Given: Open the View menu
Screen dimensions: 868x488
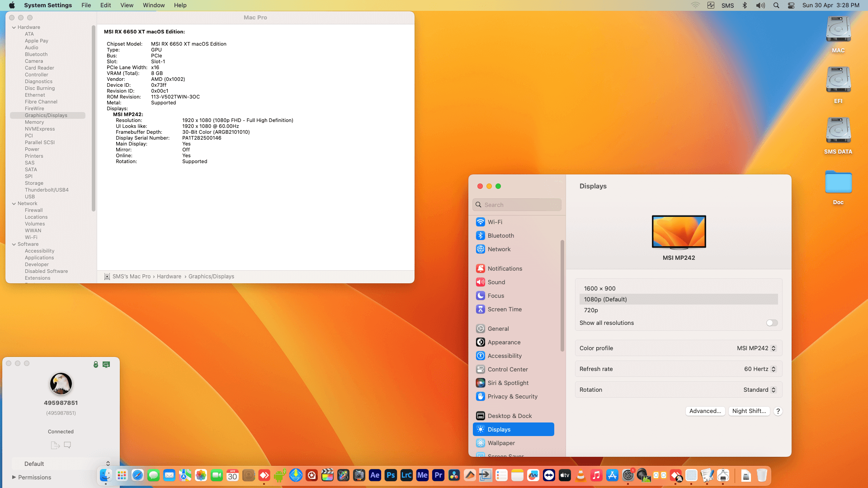Looking at the screenshot, I should click(127, 5).
